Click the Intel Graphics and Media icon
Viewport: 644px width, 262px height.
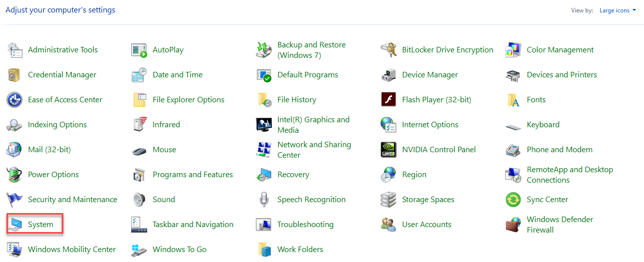[263, 125]
